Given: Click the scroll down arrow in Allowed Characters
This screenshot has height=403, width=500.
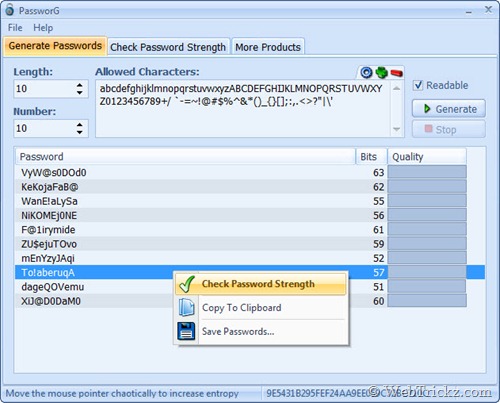Looking at the screenshot, I should [x=396, y=129].
